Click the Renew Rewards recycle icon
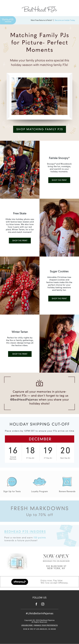79x644 pixels. [x=67, y=481]
